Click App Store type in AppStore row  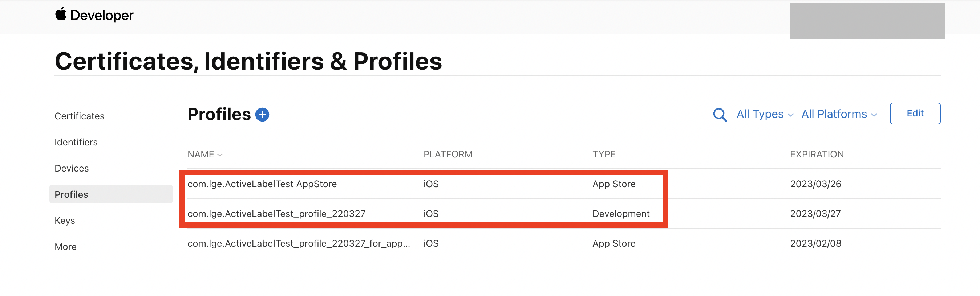[613, 184]
